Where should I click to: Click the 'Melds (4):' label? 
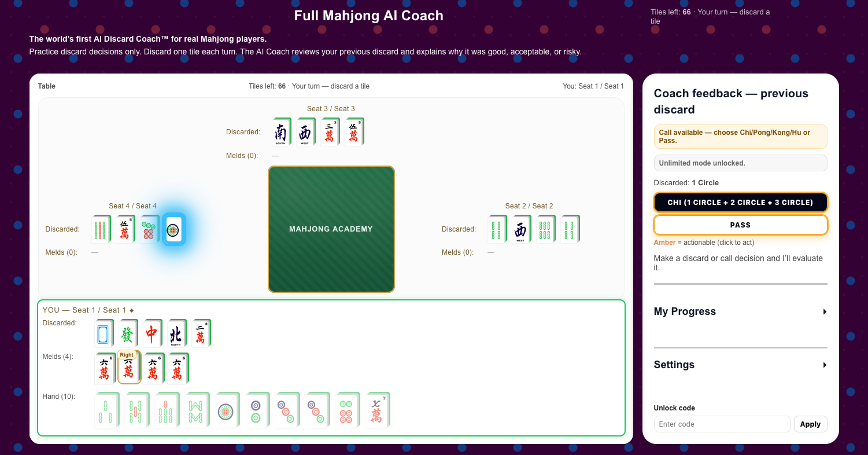[x=58, y=357]
